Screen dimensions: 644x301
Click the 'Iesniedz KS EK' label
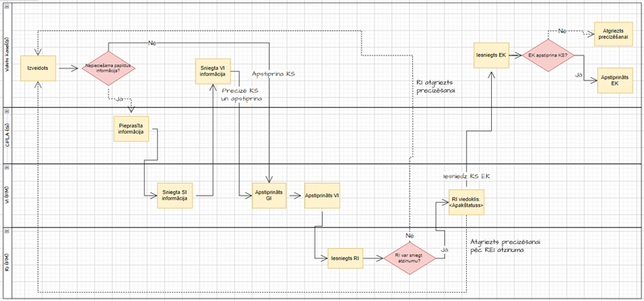(x=466, y=176)
